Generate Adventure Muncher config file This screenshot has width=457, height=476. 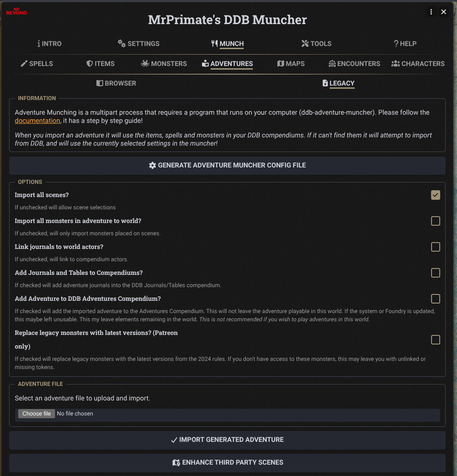(x=227, y=166)
